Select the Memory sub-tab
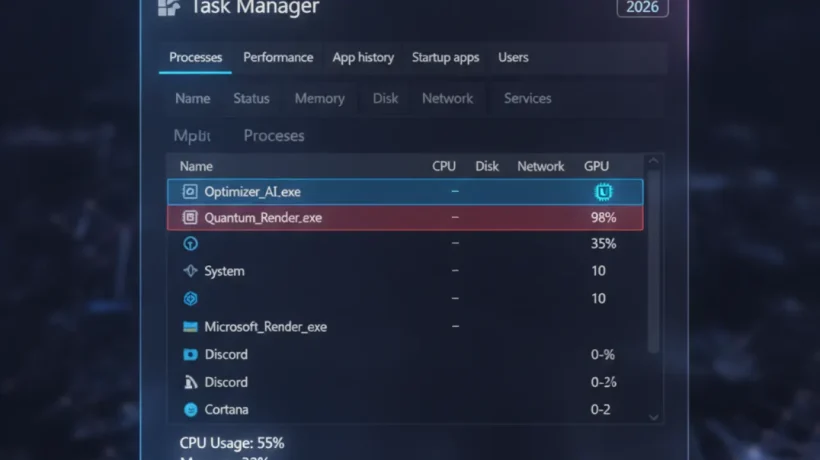 tap(320, 98)
